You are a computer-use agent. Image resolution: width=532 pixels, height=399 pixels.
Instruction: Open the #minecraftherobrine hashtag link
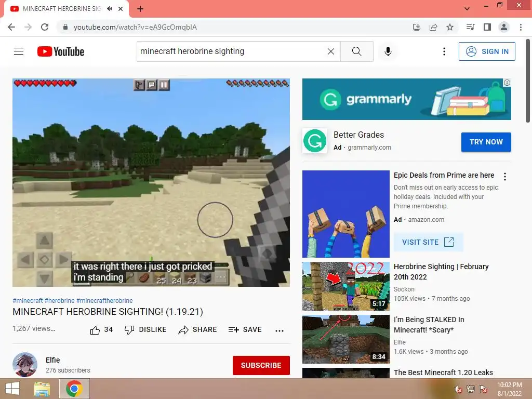pyautogui.click(x=104, y=301)
